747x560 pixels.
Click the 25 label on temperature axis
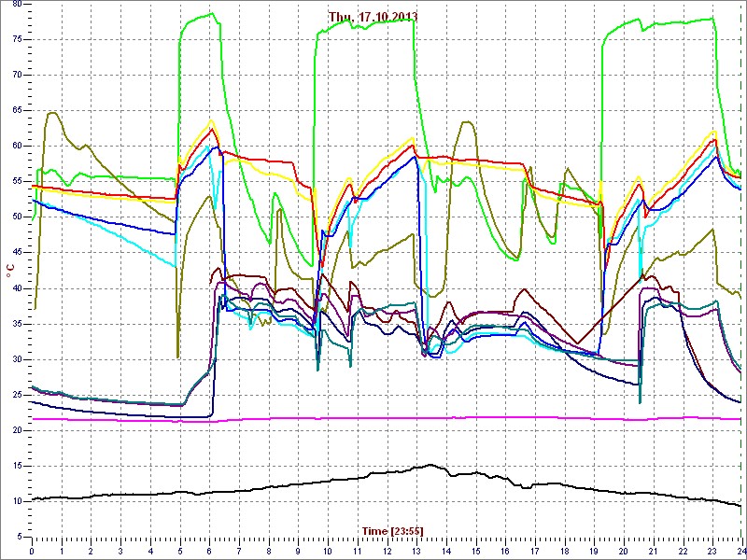tap(16, 395)
